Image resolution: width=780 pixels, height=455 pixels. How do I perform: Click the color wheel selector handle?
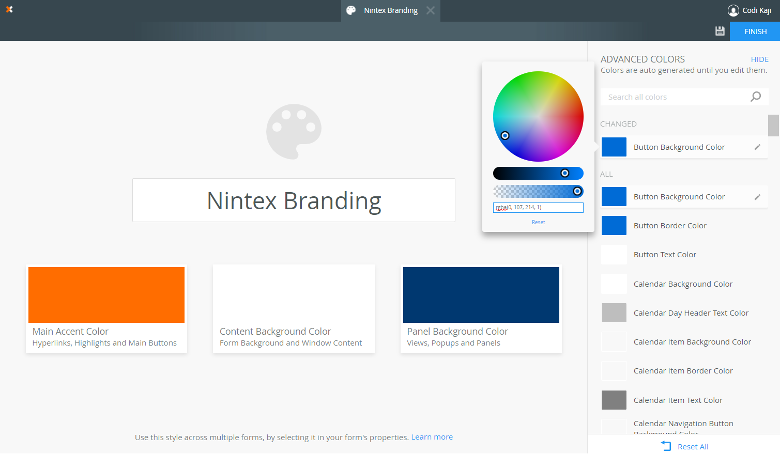pos(505,135)
